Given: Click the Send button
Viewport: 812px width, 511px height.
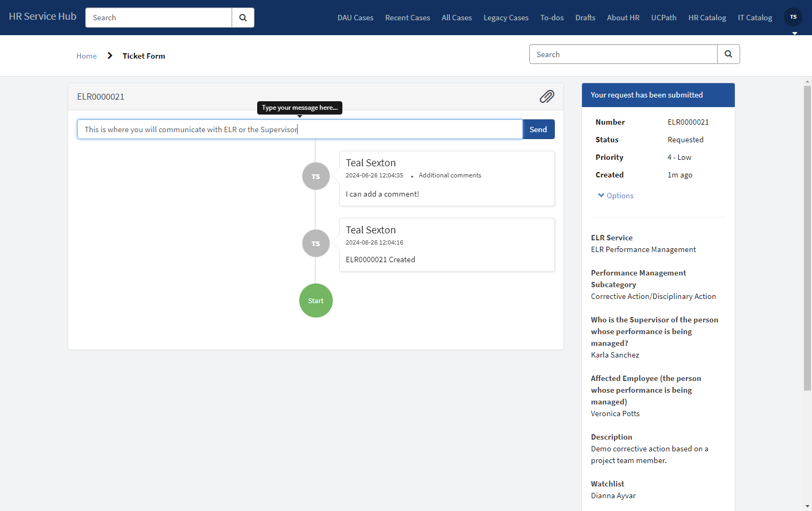Looking at the screenshot, I should (x=538, y=129).
